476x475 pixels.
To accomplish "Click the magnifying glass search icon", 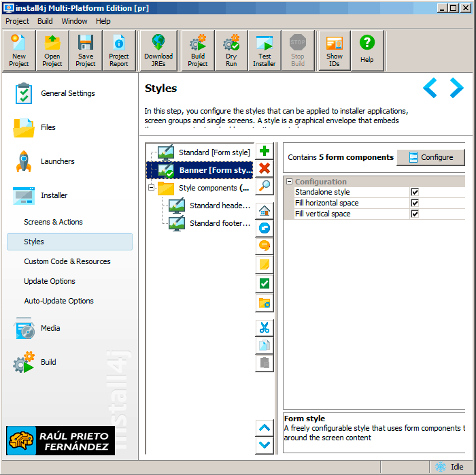I will [265, 186].
